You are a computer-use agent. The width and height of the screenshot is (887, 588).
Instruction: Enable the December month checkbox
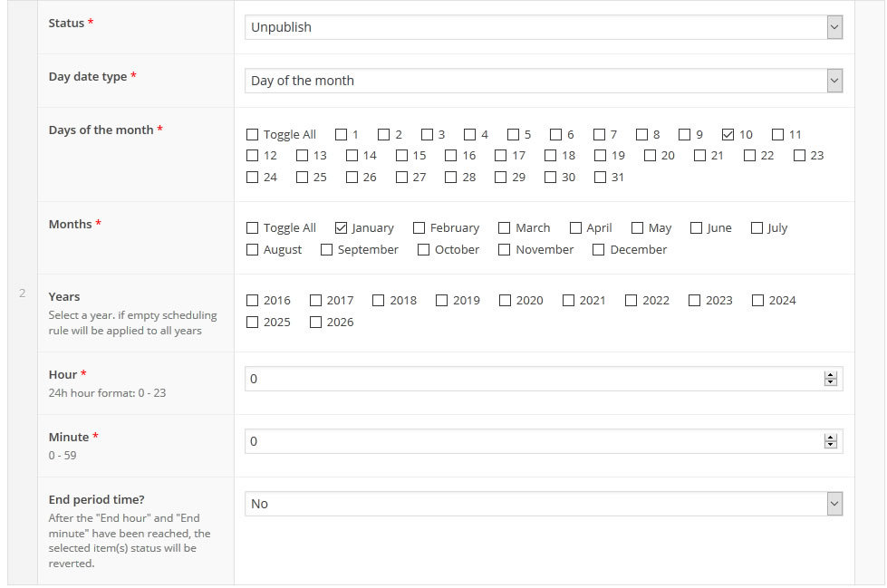(x=598, y=250)
